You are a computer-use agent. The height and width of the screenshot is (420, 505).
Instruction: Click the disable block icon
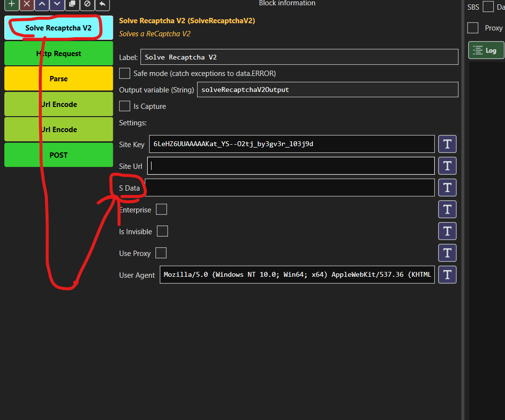pyautogui.click(x=87, y=4)
